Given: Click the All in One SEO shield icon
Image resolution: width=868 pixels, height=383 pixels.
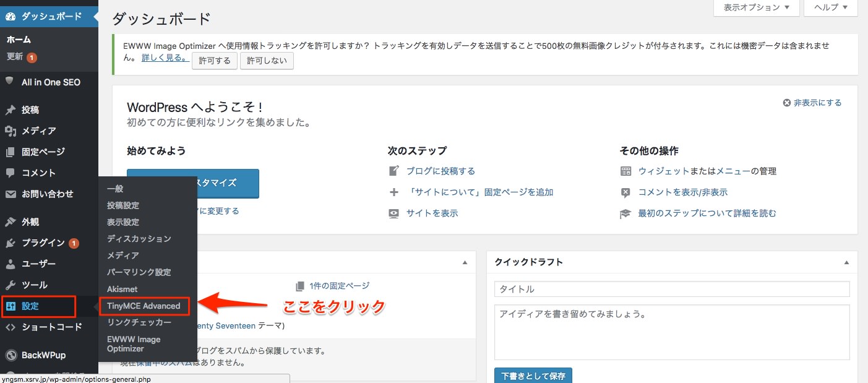Looking at the screenshot, I should (10, 82).
